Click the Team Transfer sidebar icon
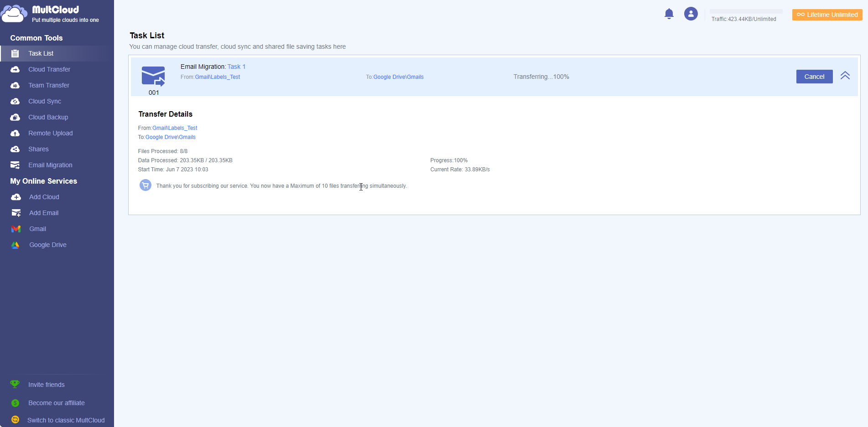Screen dimensions: 868x427 15,85
